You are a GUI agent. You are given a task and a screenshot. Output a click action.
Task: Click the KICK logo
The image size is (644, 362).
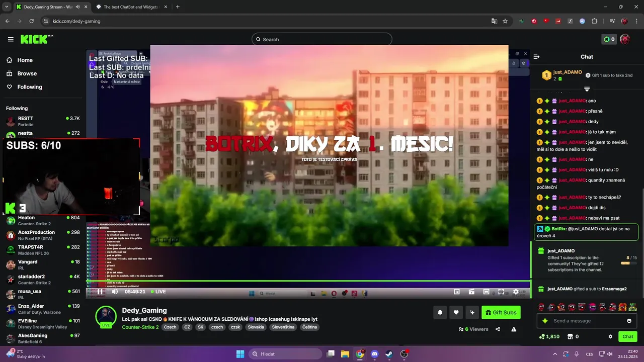coord(37,39)
